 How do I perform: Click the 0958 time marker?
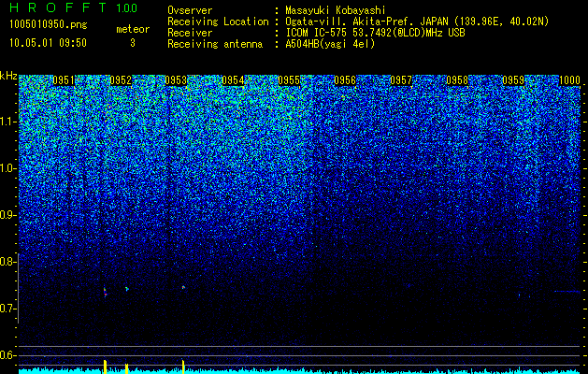point(457,80)
